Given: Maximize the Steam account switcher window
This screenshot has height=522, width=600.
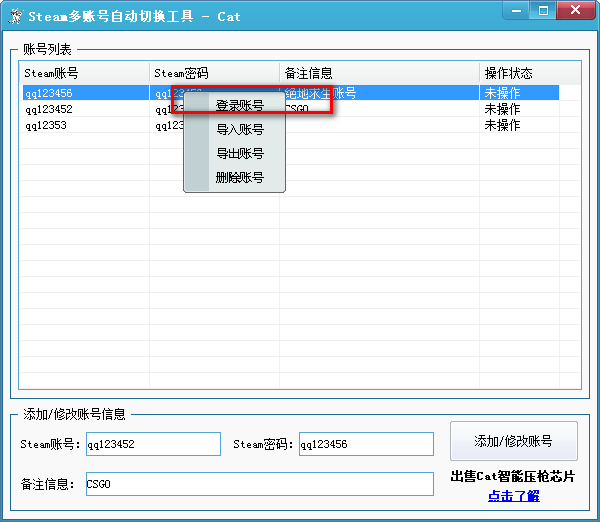Looking at the screenshot, I should click(x=544, y=11).
